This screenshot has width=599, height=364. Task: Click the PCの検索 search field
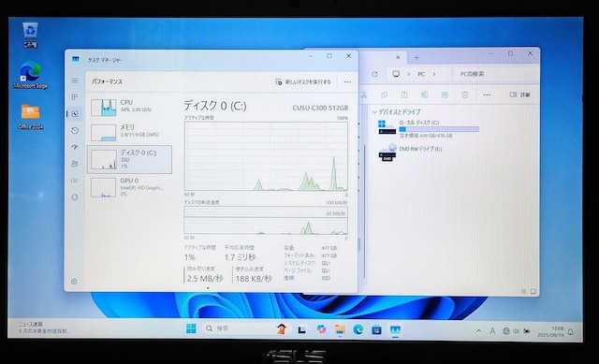(x=495, y=74)
